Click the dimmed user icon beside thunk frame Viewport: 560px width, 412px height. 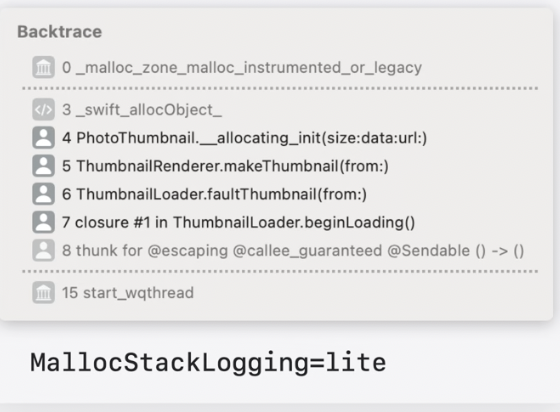pos(44,250)
